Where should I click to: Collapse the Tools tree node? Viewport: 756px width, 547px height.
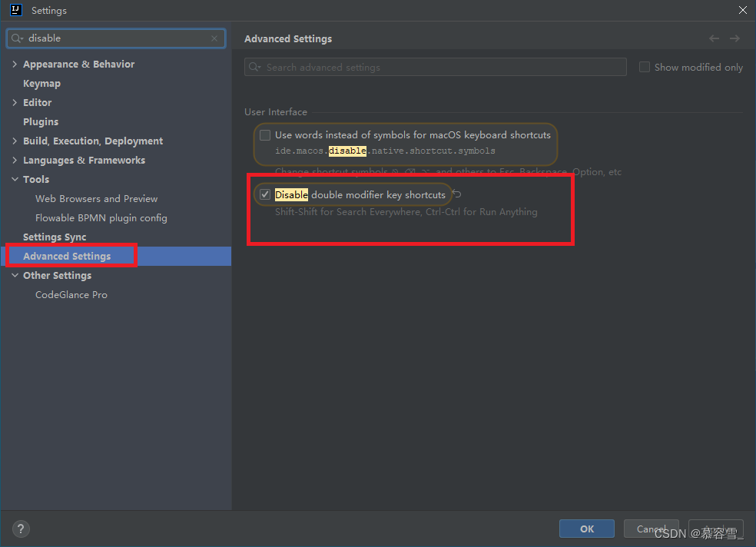click(x=15, y=179)
